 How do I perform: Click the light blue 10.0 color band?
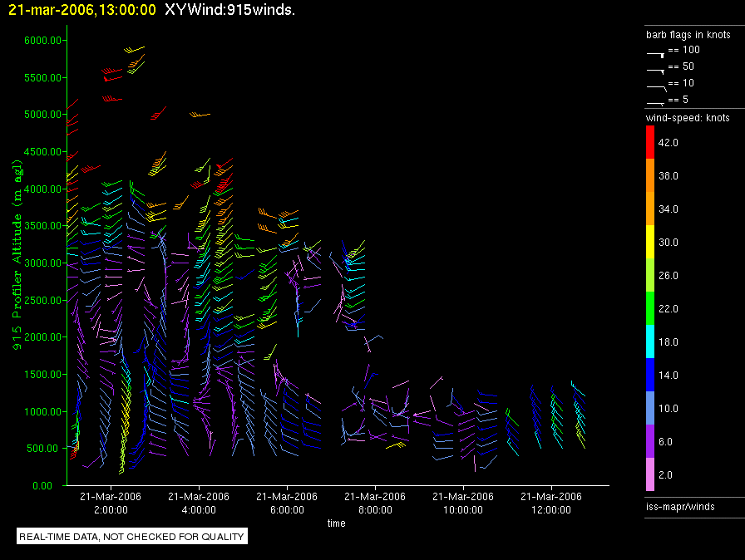tap(650, 408)
